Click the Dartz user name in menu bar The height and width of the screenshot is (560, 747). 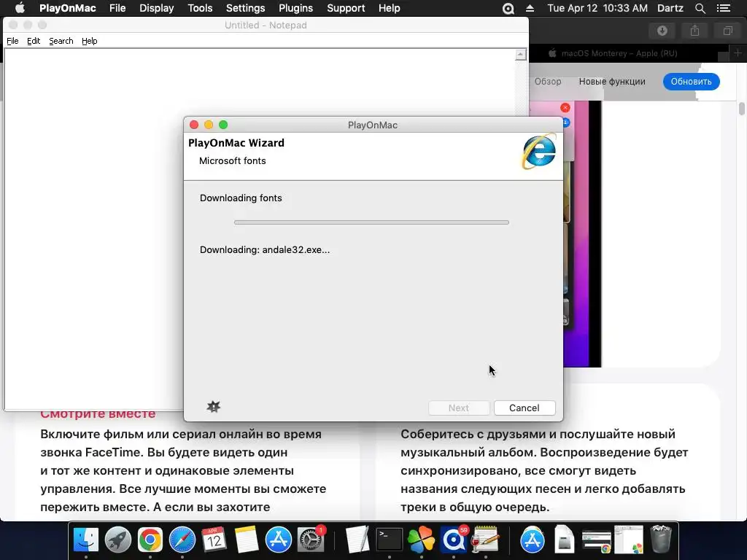point(670,8)
